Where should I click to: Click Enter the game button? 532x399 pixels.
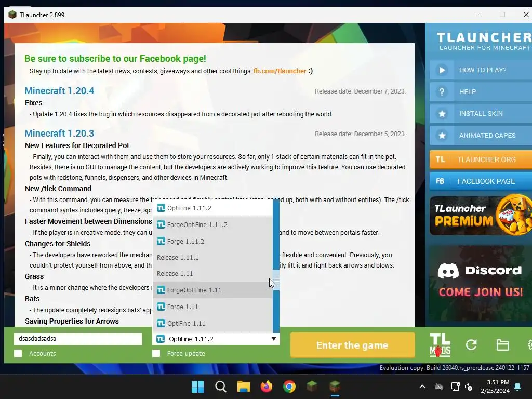click(x=353, y=345)
